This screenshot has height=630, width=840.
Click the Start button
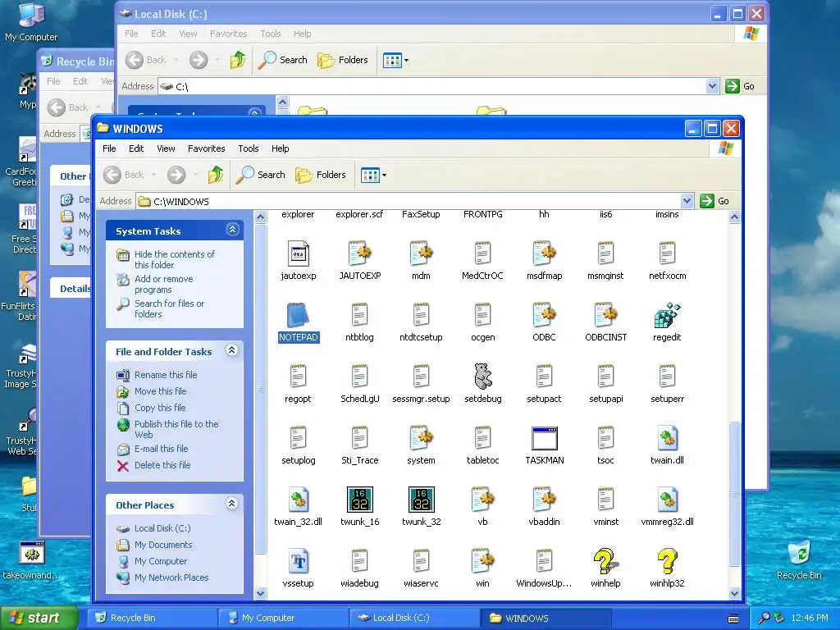(x=39, y=618)
